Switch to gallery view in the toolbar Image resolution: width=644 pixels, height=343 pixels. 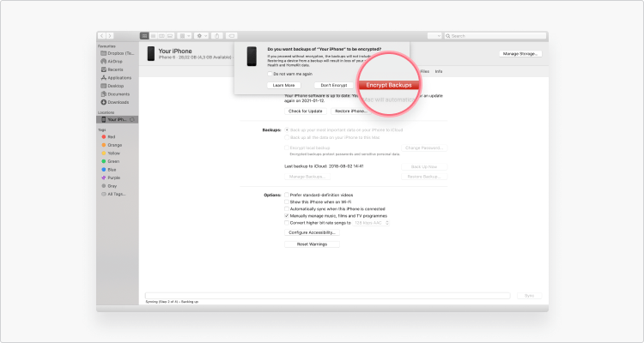point(170,36)
